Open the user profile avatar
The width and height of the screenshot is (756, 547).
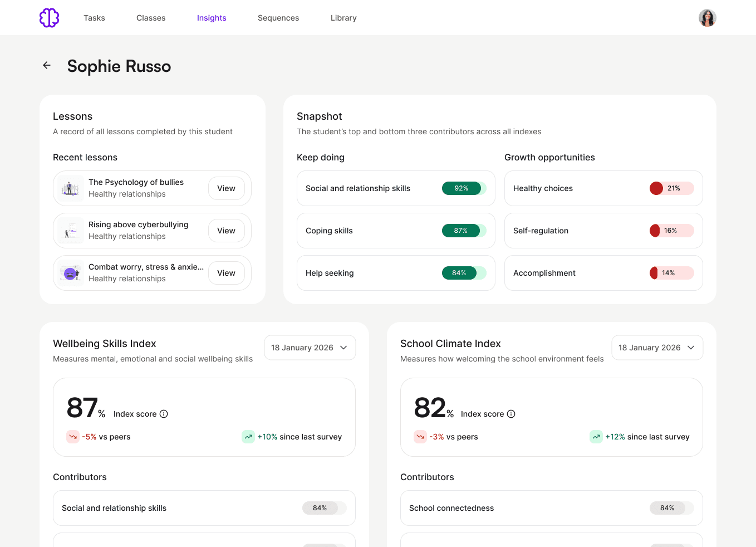click(707, 18)
